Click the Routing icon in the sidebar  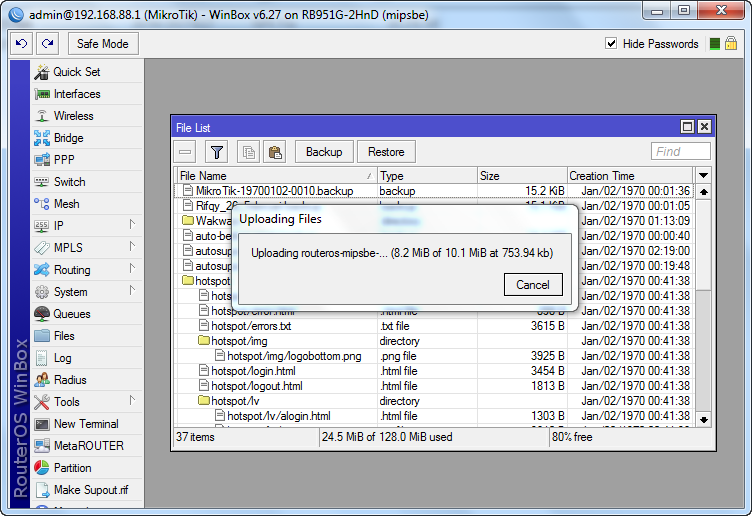(42, 270)
